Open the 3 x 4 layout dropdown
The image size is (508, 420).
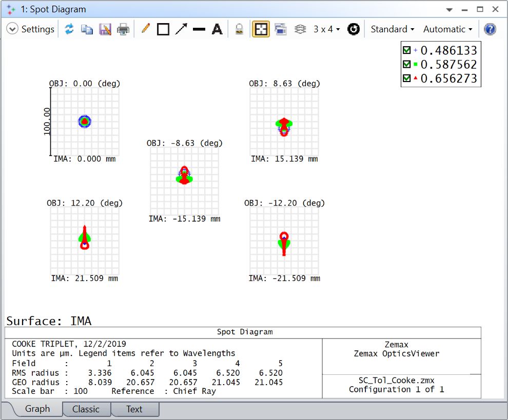pos(327,29)
